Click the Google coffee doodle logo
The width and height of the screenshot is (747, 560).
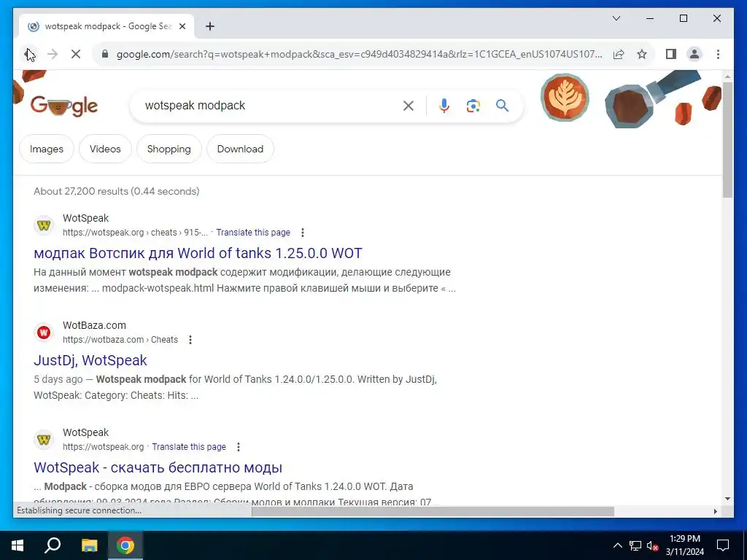64,106
